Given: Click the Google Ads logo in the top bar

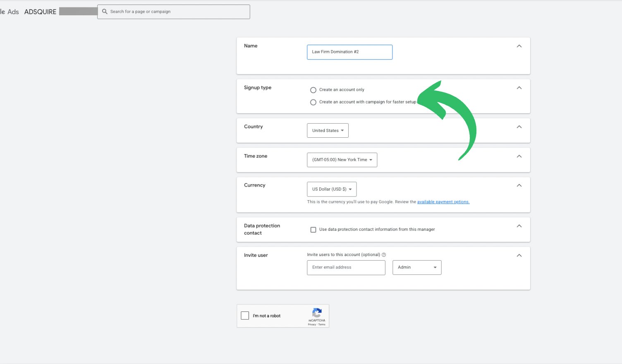Looking at the screenshot, I should (x=10, y=12).
